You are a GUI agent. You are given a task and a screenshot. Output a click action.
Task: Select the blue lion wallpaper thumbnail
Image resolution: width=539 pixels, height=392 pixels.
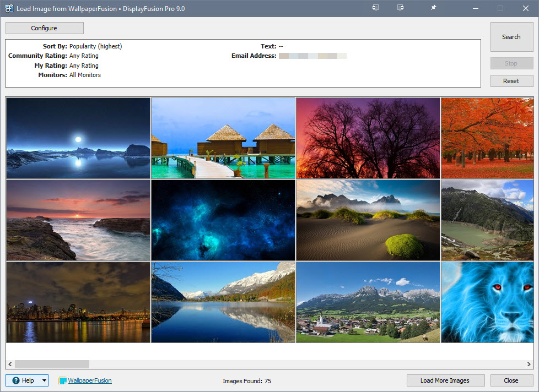click(x=487, y=302)
